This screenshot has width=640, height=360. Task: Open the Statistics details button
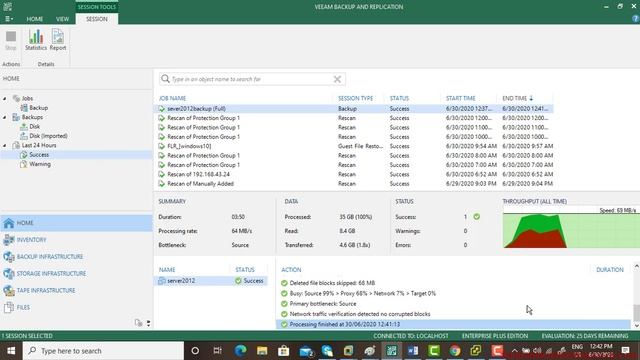pyautogui.click(x=36, y=40)
